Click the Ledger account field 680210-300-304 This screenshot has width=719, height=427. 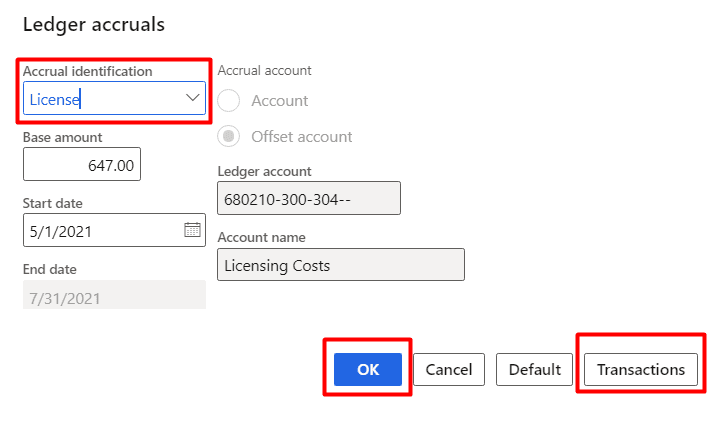point(308,198)
